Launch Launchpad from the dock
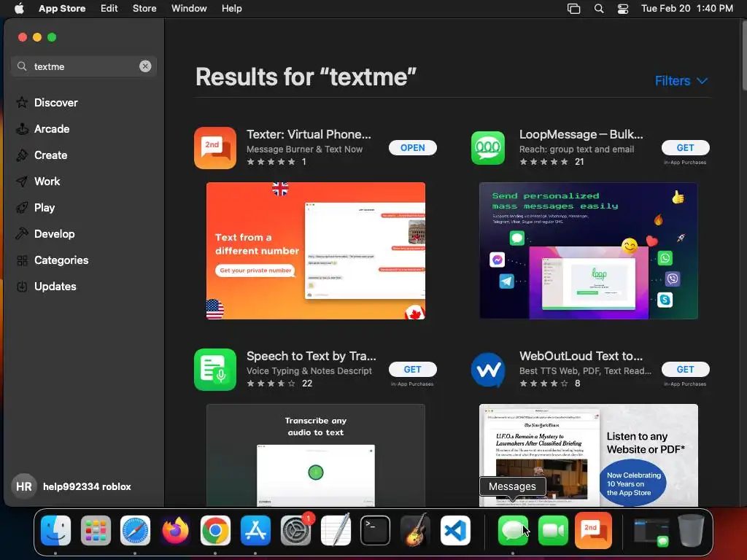The image size is (747, 560). [x=96, y=531]
